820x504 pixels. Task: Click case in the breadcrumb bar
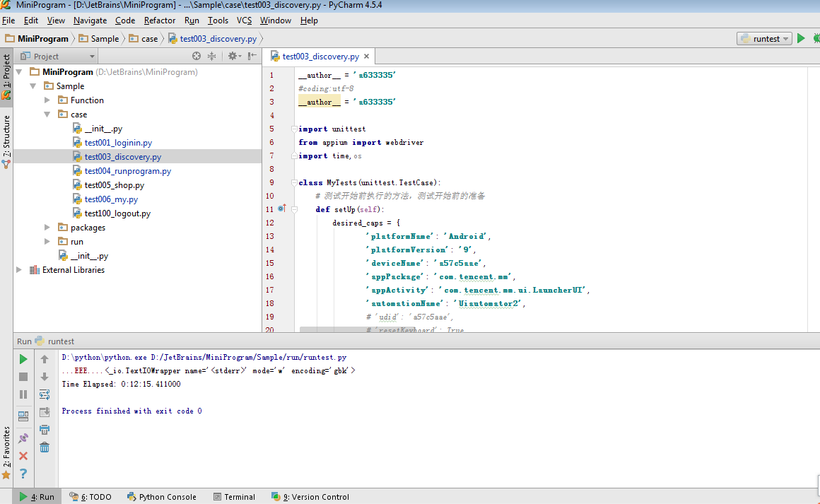tap(149, 39)
